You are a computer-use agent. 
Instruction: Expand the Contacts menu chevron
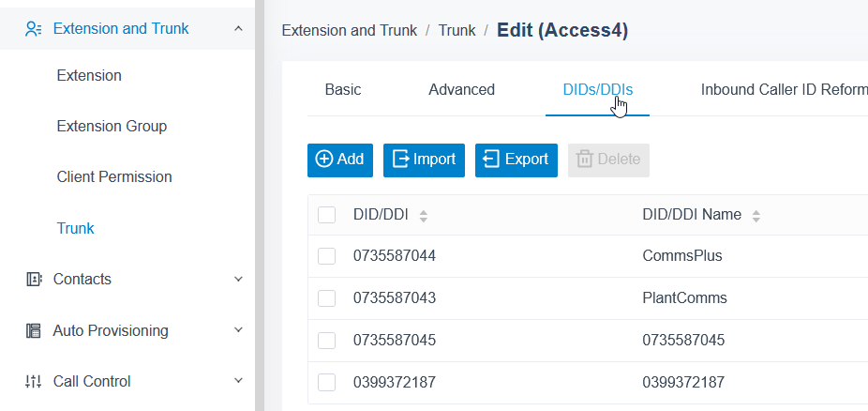pos(239,280)
